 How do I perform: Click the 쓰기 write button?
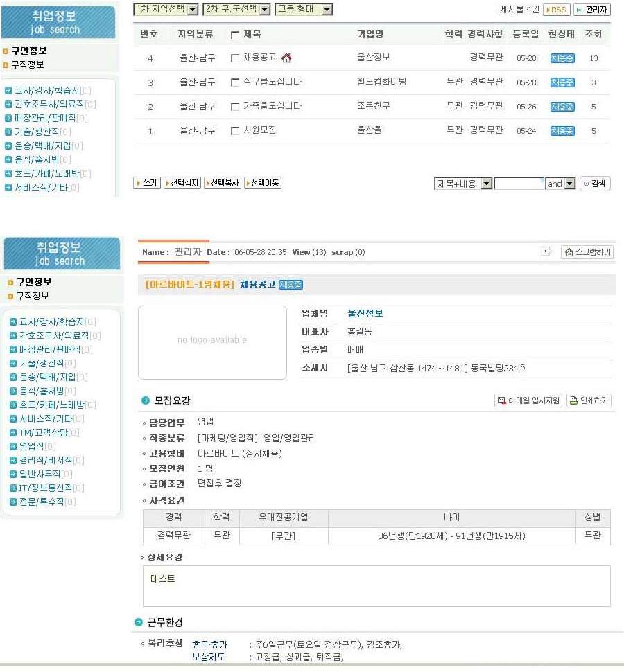coord(147,183)
